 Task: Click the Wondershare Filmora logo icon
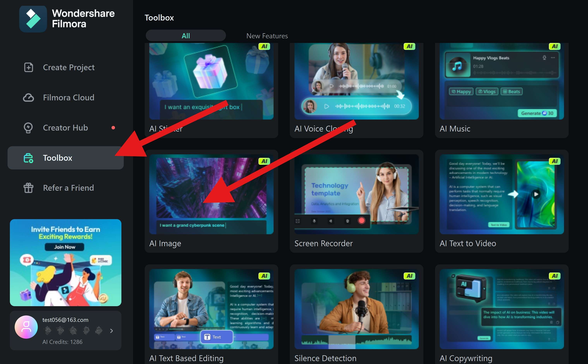(x=33, y=19)
